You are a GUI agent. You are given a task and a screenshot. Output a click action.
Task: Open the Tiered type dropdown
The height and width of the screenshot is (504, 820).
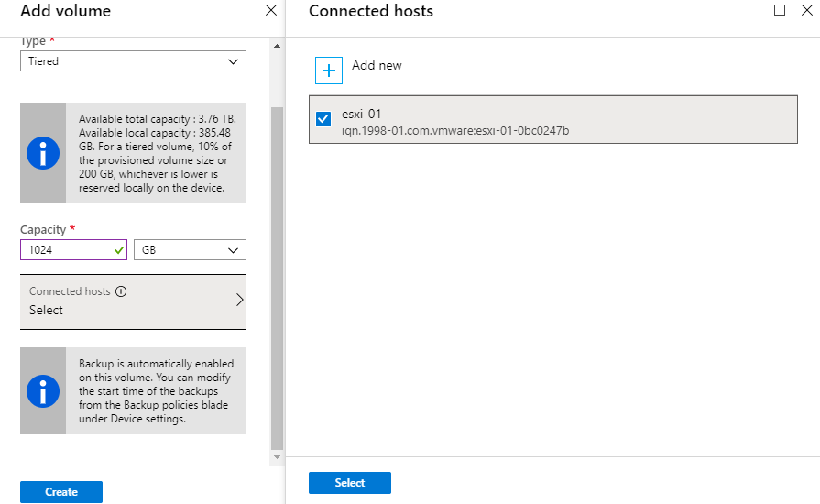133,61
